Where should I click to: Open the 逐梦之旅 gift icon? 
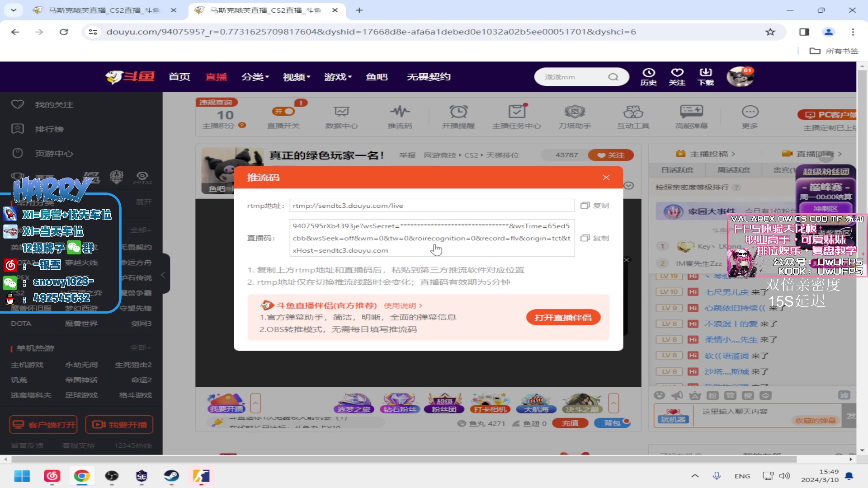tap(354, 403)
